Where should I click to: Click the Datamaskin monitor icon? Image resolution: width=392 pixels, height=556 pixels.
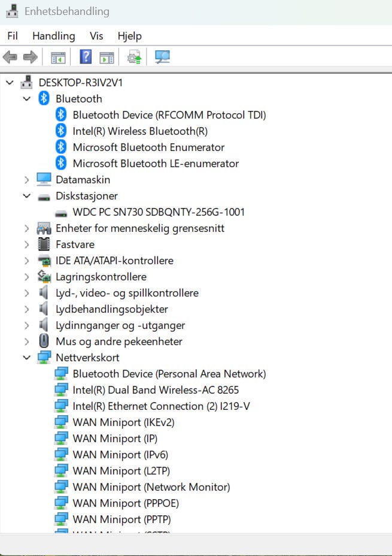coord(44,179)
